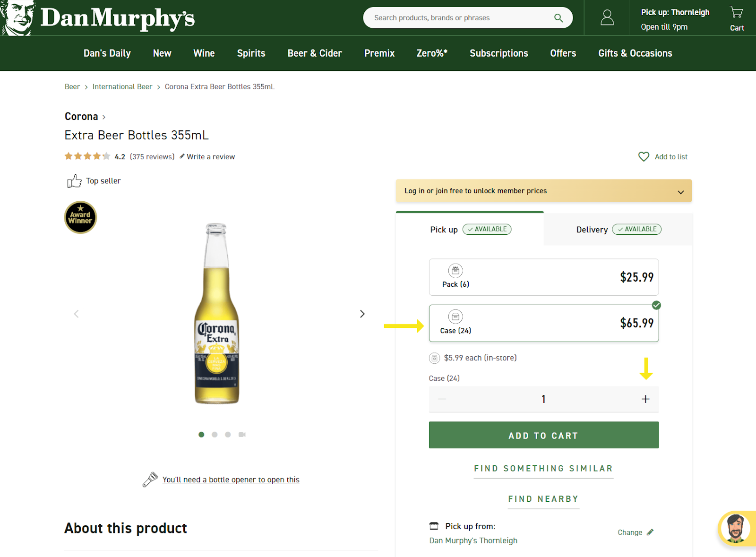Viewport: 756px width, 557px height.
Task: Click the user account icon
Action: 607,18
